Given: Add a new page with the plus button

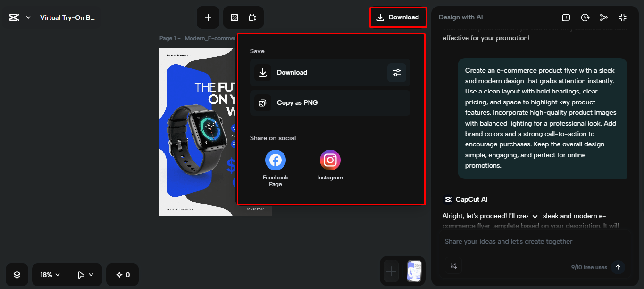Looking at the screenshot, I should click(x=208, y=17).
